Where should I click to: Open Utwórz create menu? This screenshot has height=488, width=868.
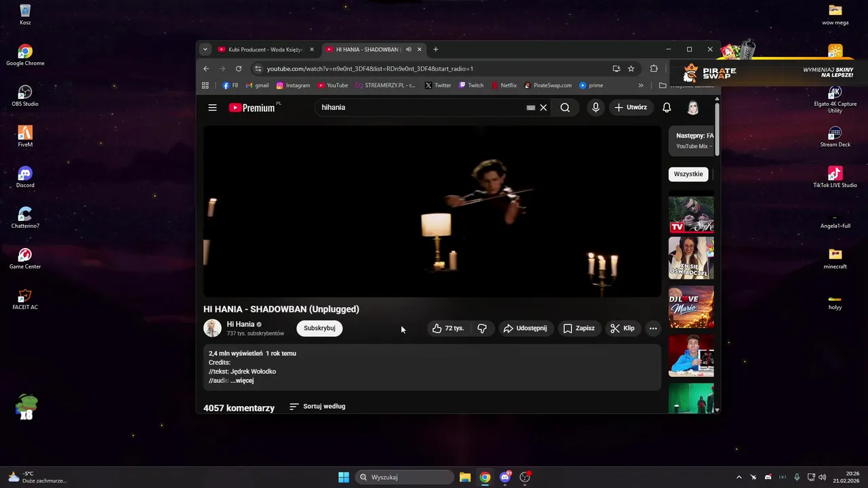point(631,107)
